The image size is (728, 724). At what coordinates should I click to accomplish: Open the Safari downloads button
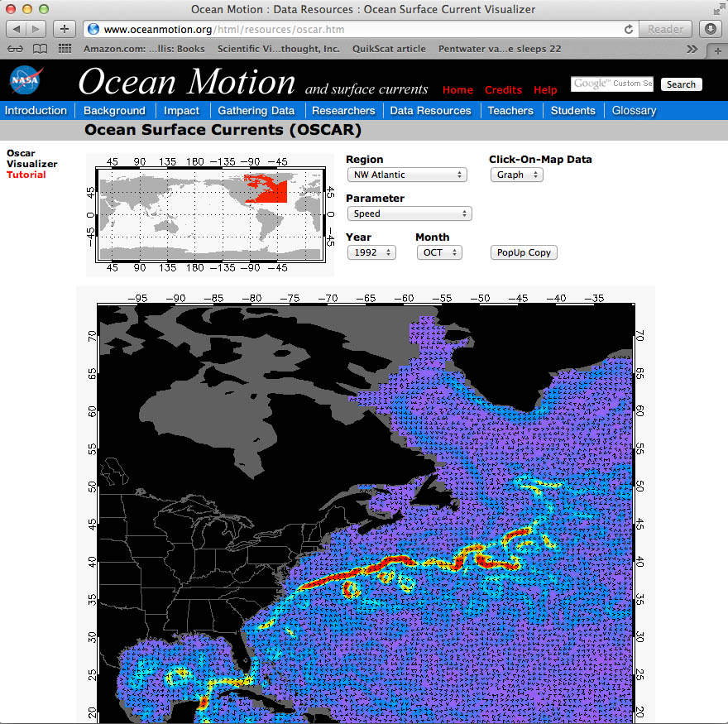coord(710,29)
